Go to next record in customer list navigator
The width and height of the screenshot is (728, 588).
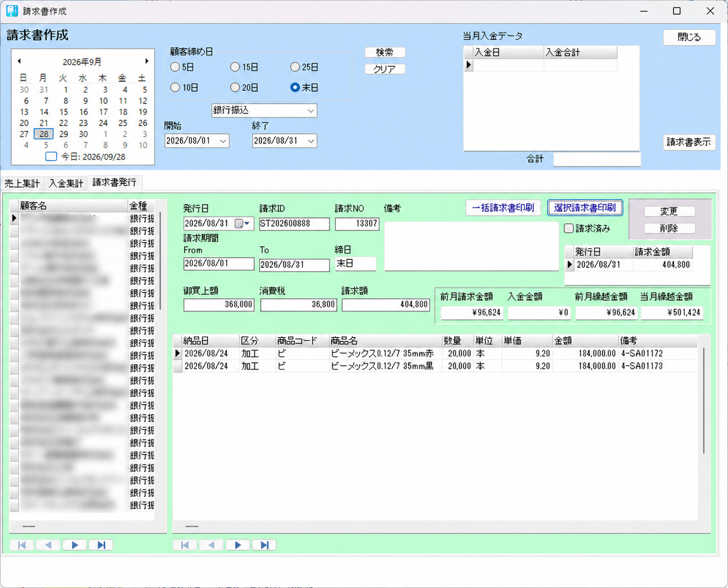tap(75, 545)
